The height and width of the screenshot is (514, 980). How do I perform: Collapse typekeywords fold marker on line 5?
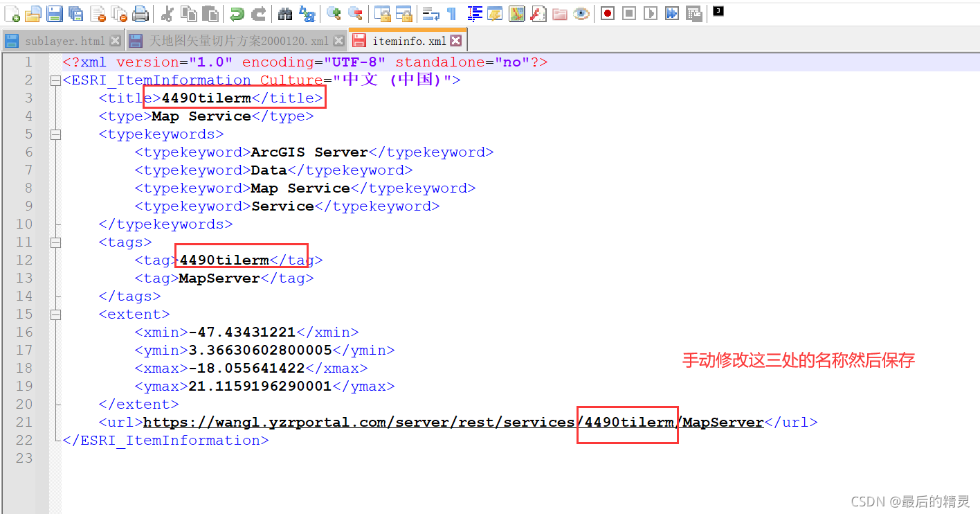coord(55,134)
